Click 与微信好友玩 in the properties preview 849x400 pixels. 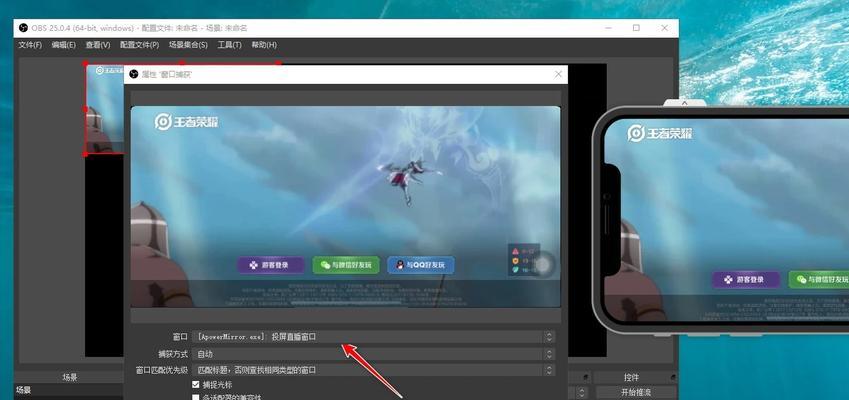(x=346, y=265)
